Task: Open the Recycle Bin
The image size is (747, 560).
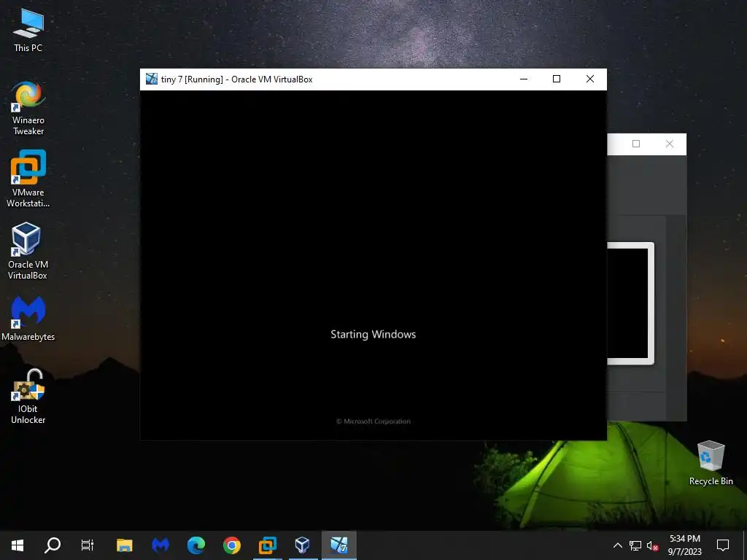Action: [x=711, y=463]
